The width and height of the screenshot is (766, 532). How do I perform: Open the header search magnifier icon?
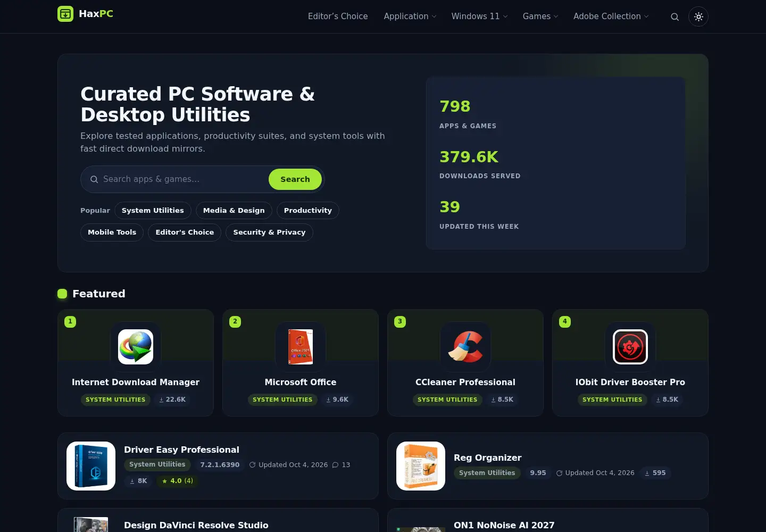click(x=675, y=17)
